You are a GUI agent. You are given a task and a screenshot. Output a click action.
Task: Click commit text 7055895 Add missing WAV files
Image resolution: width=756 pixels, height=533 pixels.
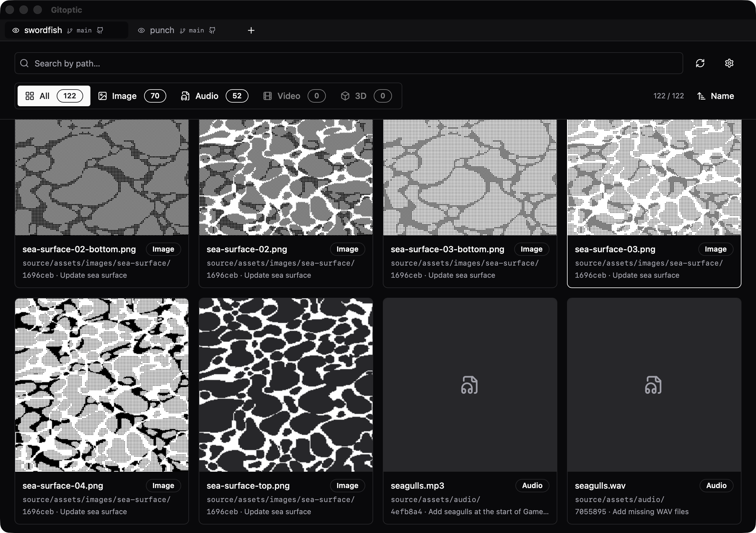[x=632, y=511]
